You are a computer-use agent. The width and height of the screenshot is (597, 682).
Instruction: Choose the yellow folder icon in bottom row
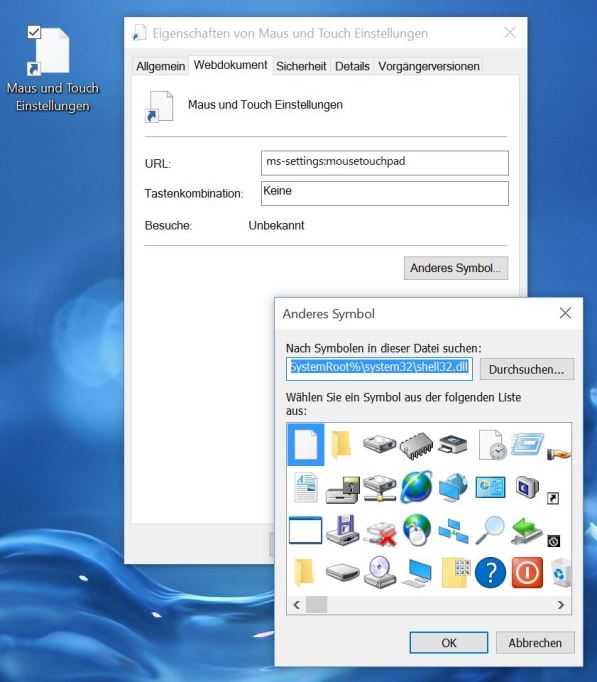tap(304, 572)
